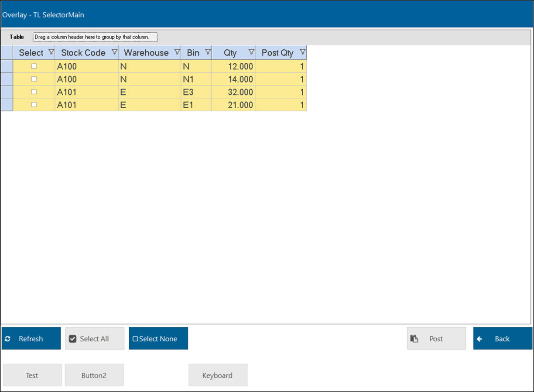Open the Qty column filter icon
The width and height of the screenshot is (534, 392).
pyautogui.click(x=251, y=52)
